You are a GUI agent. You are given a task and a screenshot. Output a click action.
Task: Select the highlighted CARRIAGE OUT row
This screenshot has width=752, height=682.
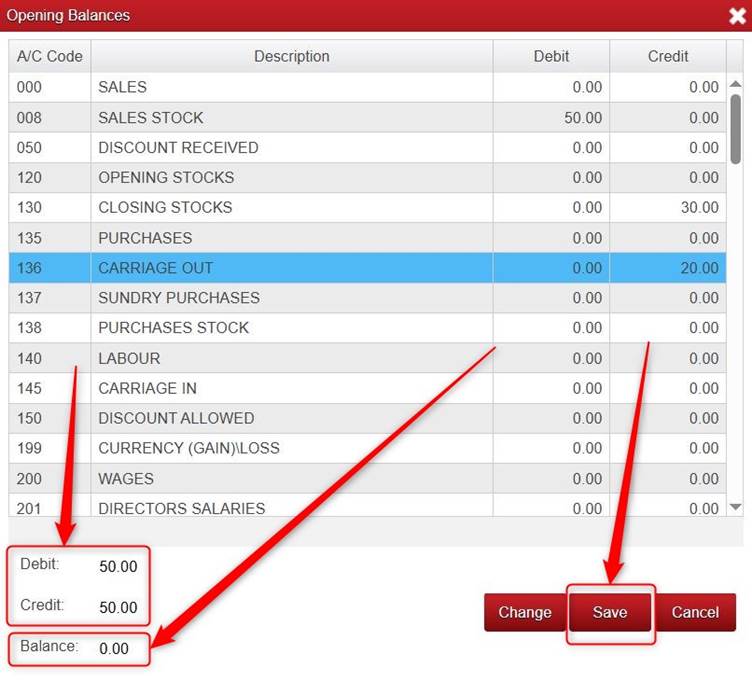(x=367, y=268)
